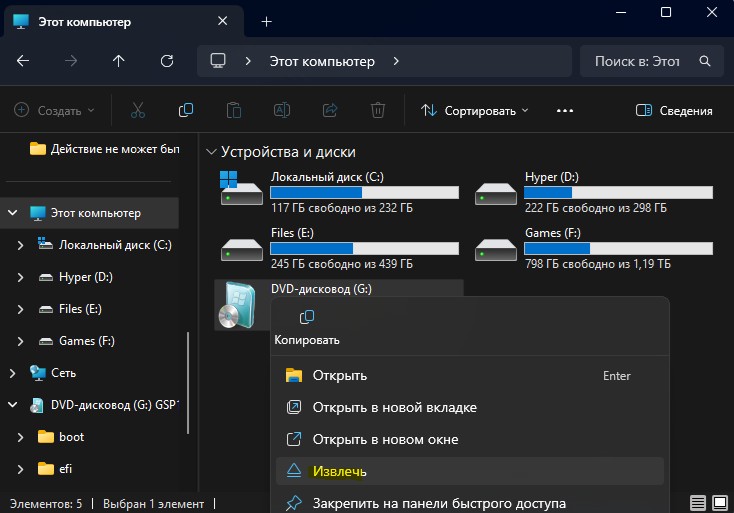Click the Rename toolbar icon
The image size is (734, 513).
pos(282,110)
